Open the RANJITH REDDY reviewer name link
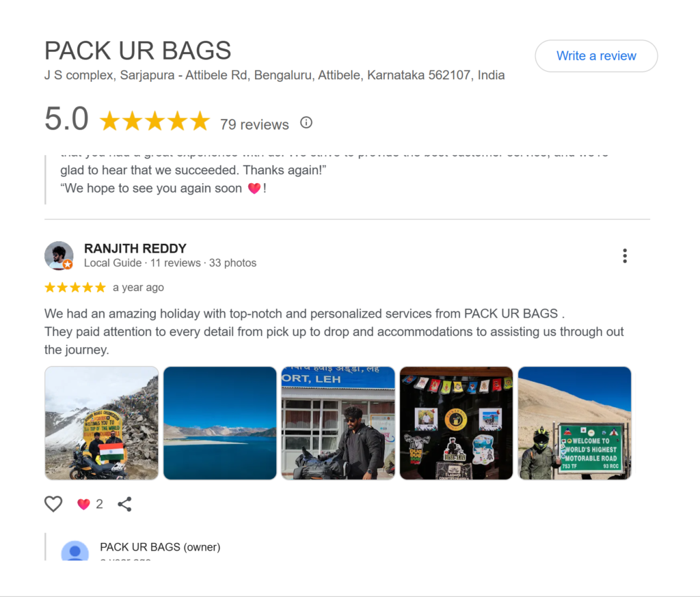Image resolution: width=700 pixels, height=597 pixels. point(135,248)
